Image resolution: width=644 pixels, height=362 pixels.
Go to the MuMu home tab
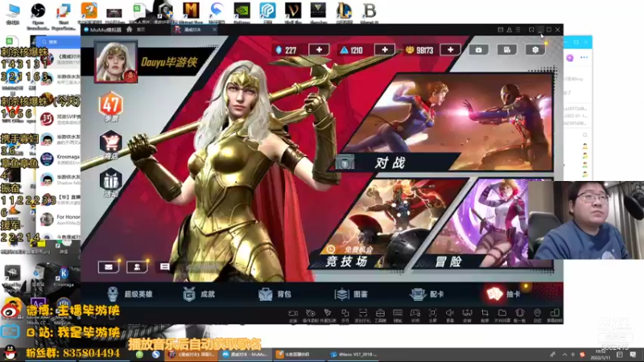[x=135, y=30]
